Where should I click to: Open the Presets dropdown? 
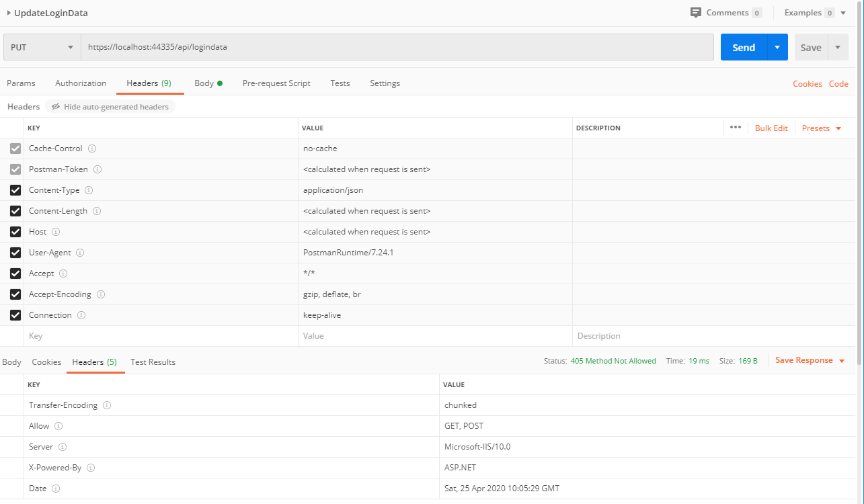(822, 128)
